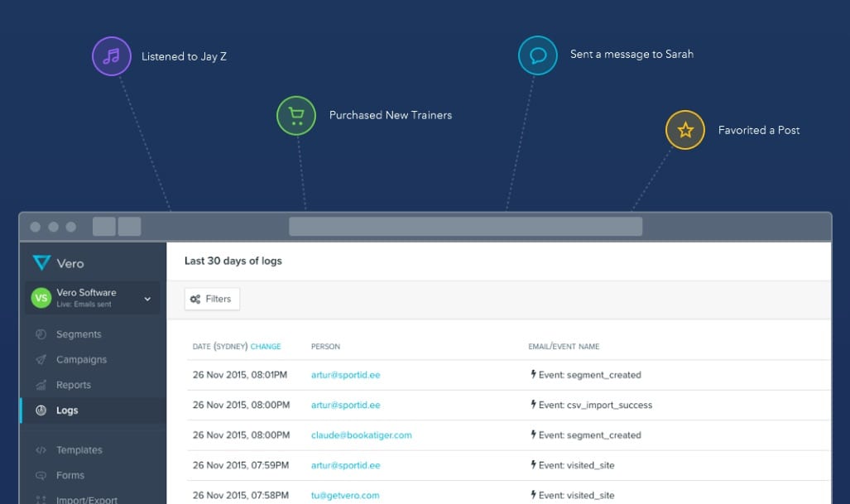Click the blue chat bubble icon
The width and height of the screenshot is (850, 504).
coord(538,55)
